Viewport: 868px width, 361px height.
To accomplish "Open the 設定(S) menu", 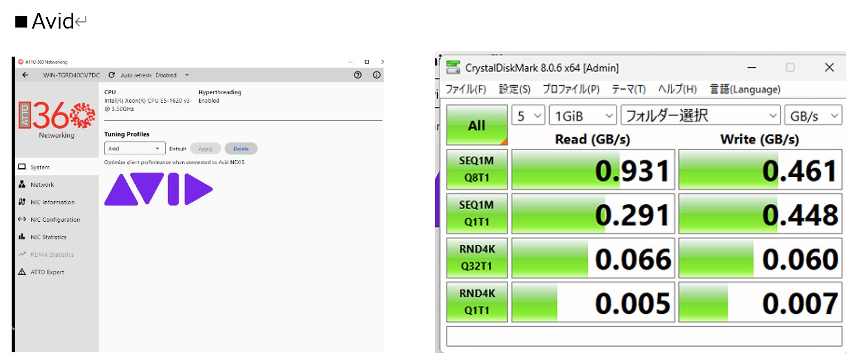I will coord(515,89).
